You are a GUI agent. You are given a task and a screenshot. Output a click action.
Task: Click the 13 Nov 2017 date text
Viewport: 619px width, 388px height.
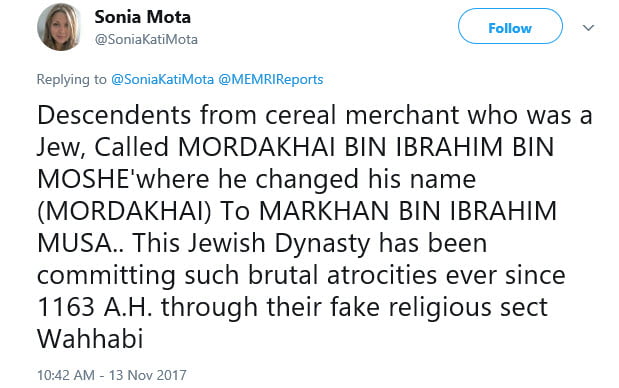[148, 375]
